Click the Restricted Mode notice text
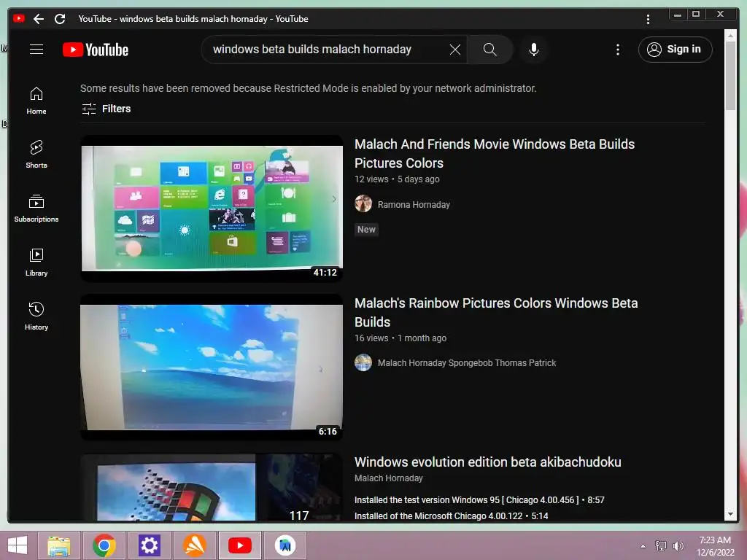 309,88
